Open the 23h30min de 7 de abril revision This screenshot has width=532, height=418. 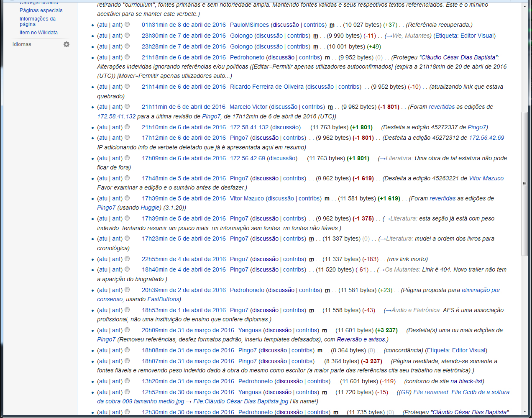point(184,36)
